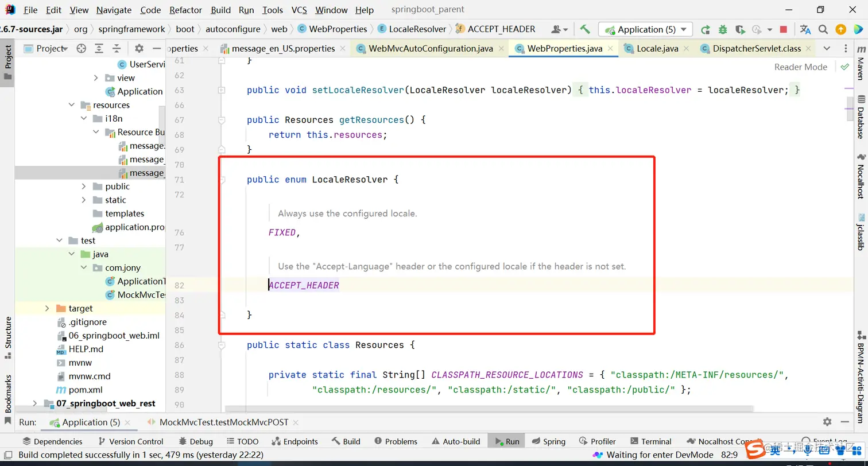The height and width of the screenshot is (466, 868).
Task: Open the Bookmarks tool window
Action: click(8, 399)
